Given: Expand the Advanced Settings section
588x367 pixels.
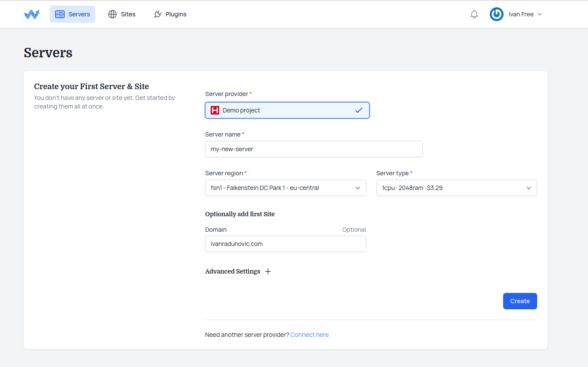Looking at the screenshot, I should pyautogui.click(x=233, y=271).
